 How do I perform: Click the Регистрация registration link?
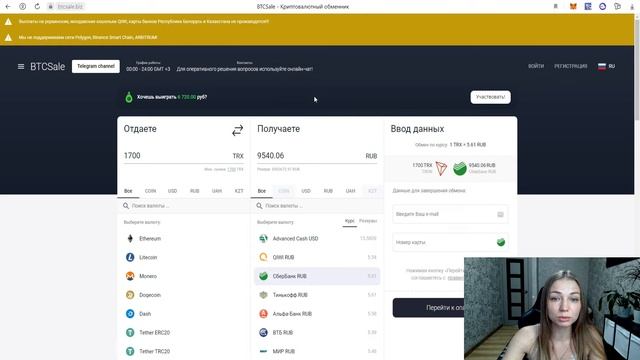coord(571,66)
